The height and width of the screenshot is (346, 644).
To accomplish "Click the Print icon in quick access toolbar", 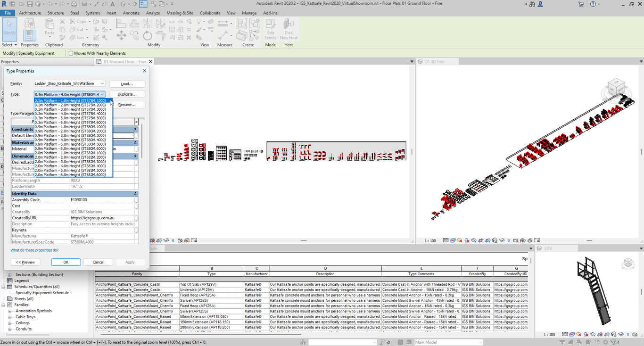I will pos(74,4).
